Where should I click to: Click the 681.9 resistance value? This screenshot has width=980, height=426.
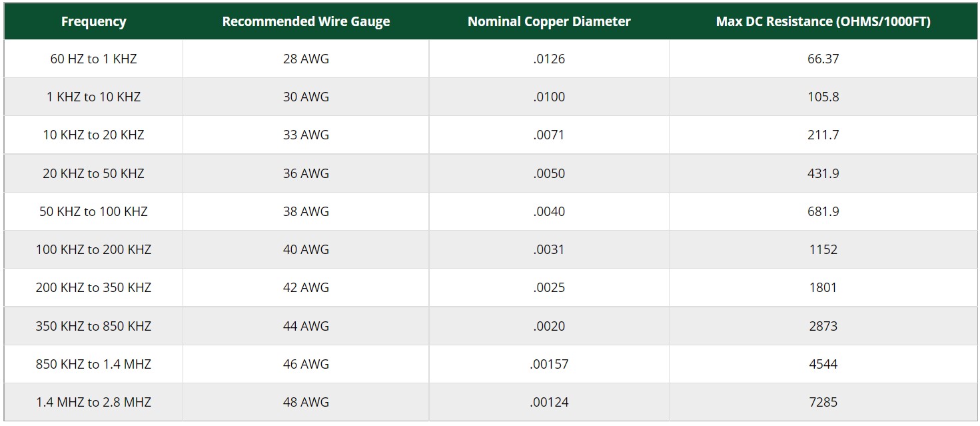(823, 211)
